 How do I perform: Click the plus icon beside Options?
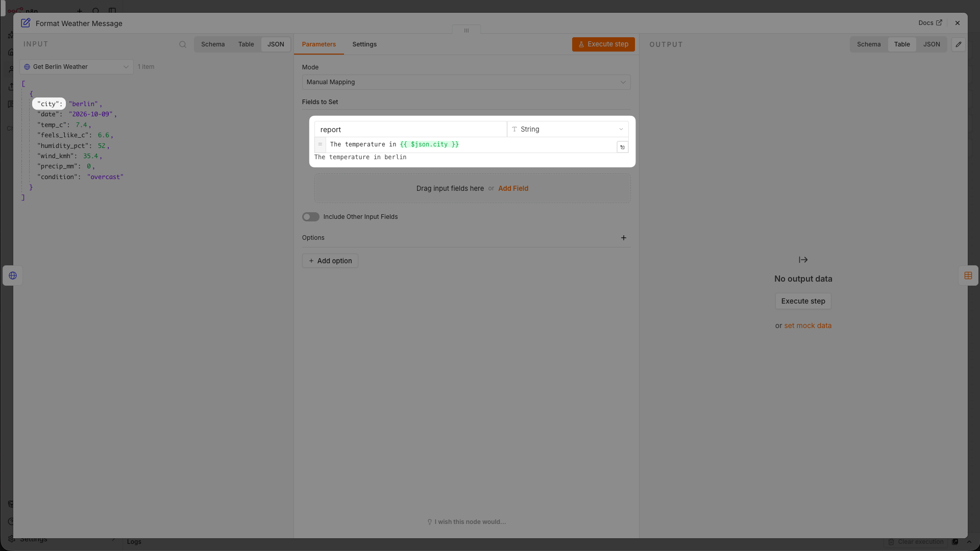624,238
